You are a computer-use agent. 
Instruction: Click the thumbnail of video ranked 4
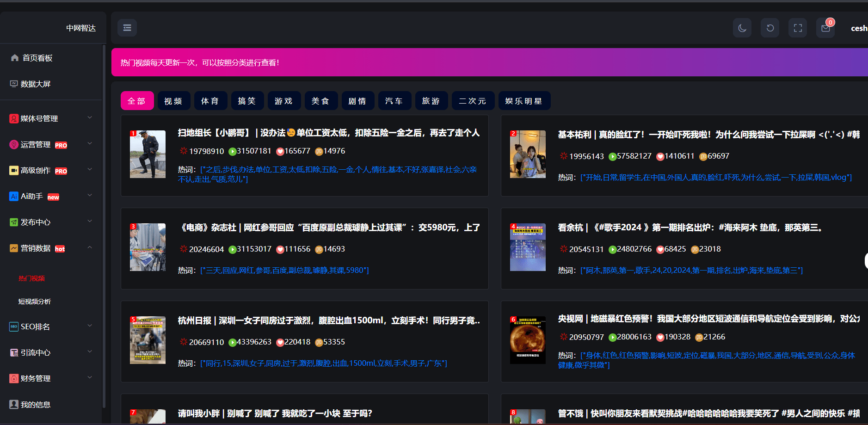point(528,247)
